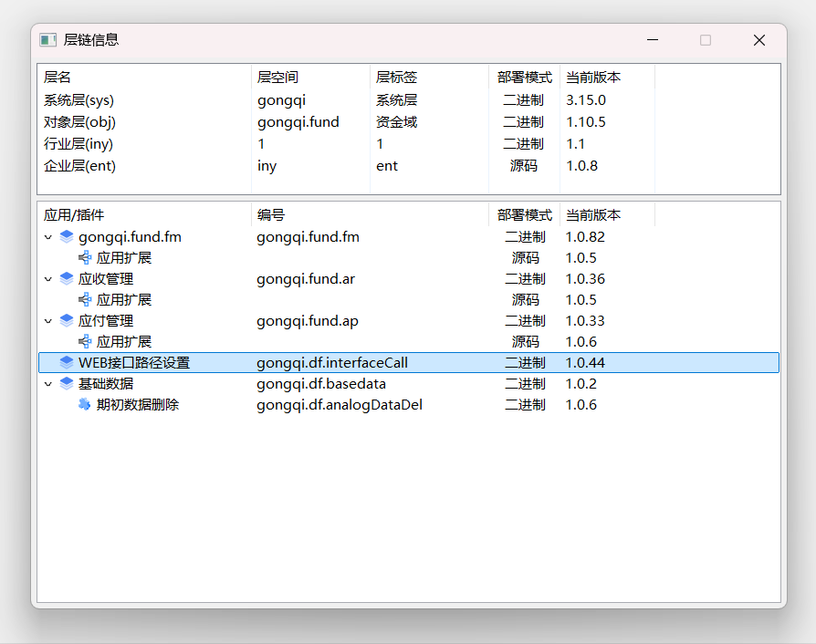
Task: Click the version 1.0.2 cell
Action: point(581,383)
